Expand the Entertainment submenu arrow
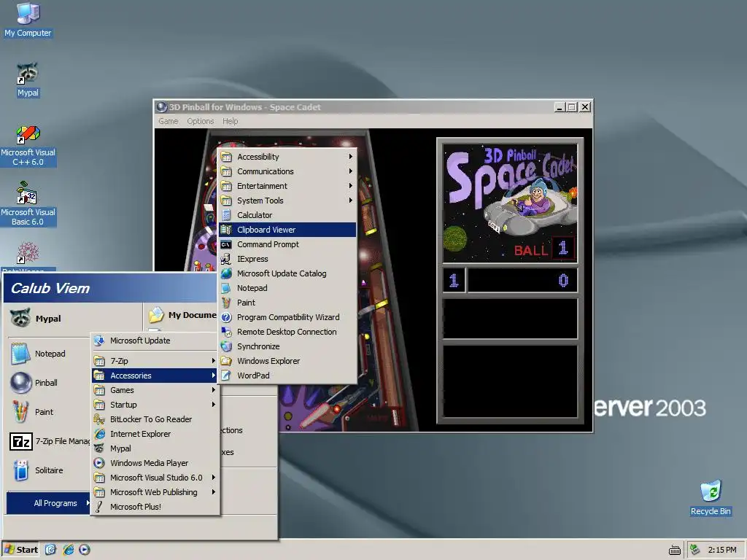 [x=351, y=186]
